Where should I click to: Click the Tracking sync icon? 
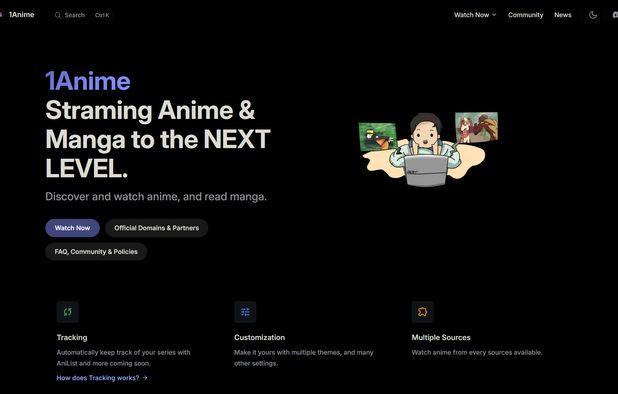[x=67, y=312]
